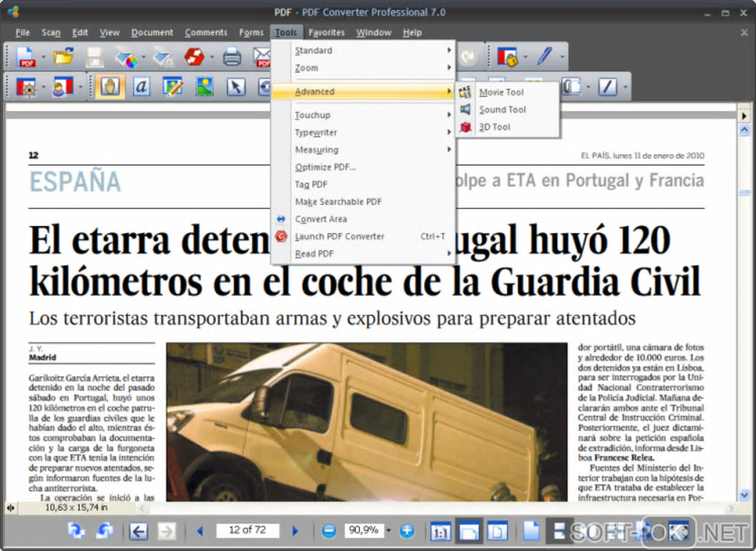This screenshot has width=756, height=551.
Task: Open zoom percentage dropdown
Action: [388, 531]
